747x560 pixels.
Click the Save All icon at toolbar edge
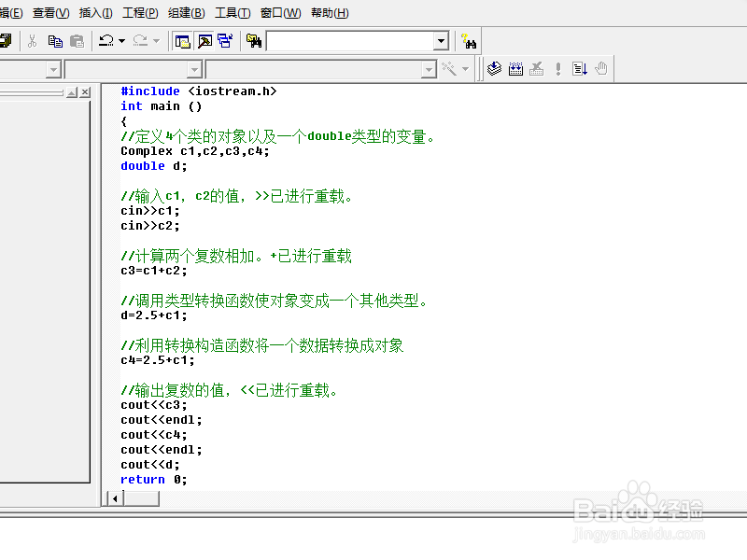6,41
